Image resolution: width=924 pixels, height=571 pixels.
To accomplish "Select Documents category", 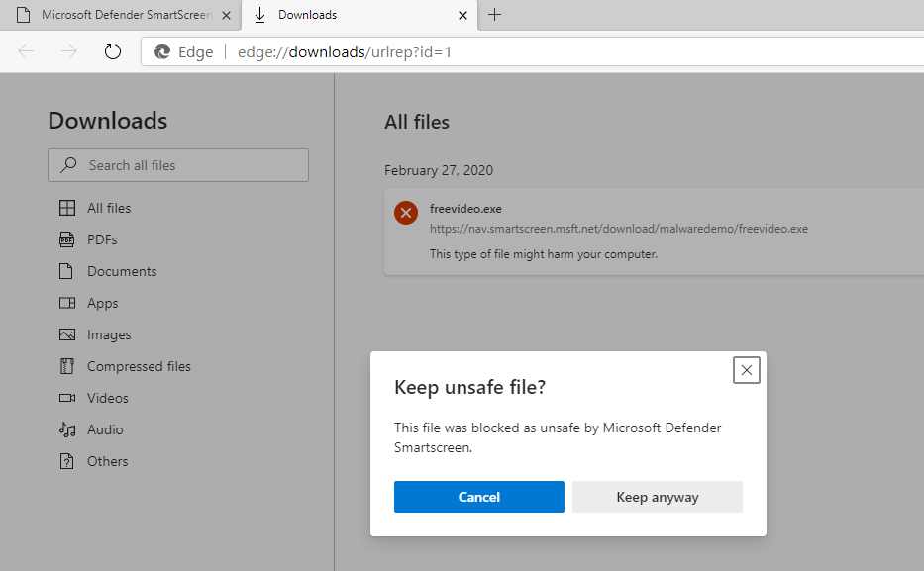I will tap(122, 271).
